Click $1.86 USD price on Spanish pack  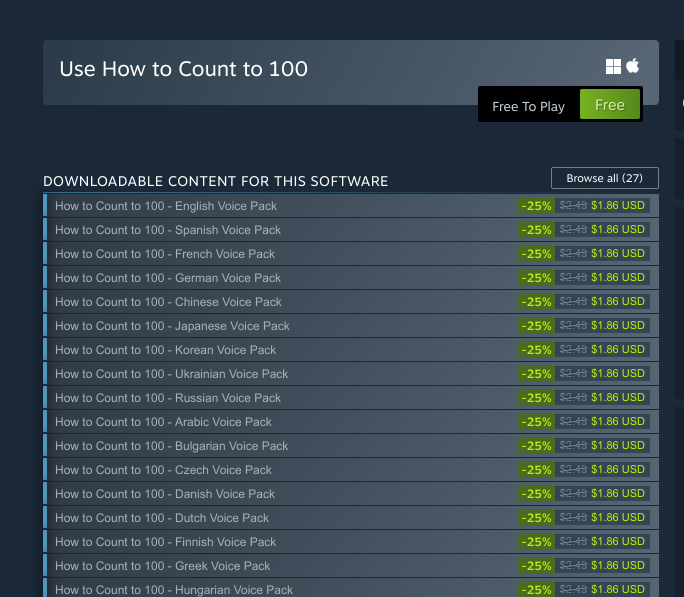pyautogui.click(x=618, y=229)
